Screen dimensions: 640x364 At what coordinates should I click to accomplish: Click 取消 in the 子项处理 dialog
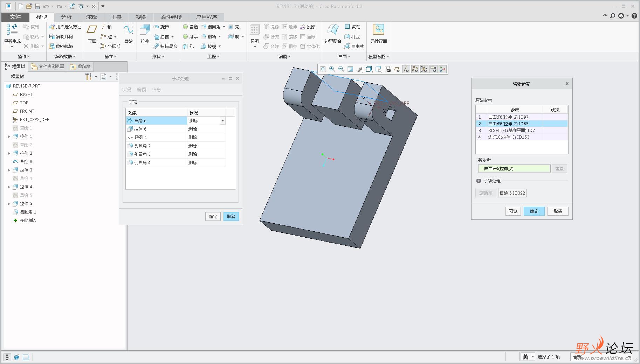[x=231, y=217]
